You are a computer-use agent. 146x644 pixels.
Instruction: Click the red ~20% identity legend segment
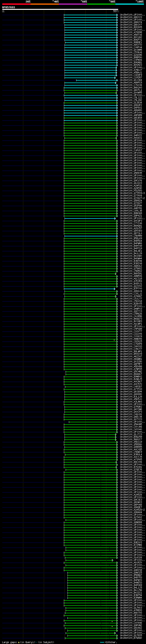tap(16, 4)
